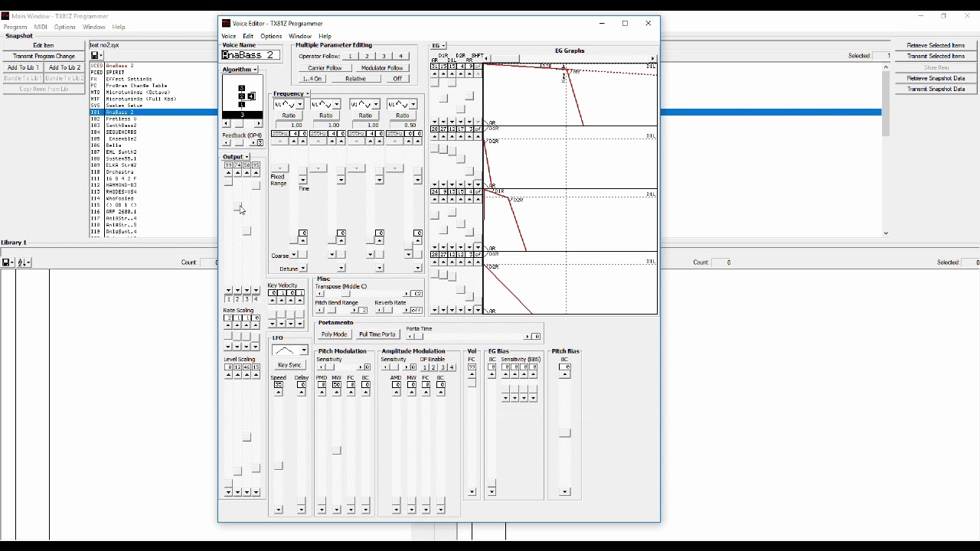Open the Edit menu in Voice Editor
The image size is (980, 551).
coord(248,36)
